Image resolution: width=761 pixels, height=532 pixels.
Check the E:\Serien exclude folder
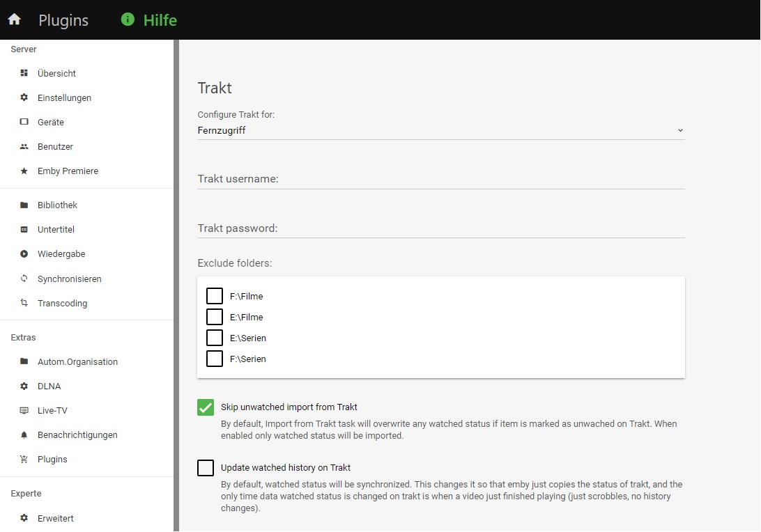coord(215,338)
